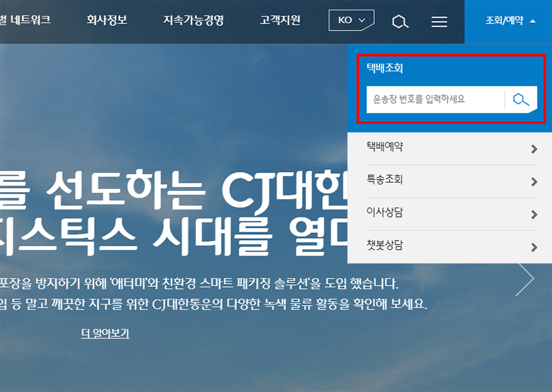
Task: Select the 이사상담 menu label
Action: [x=385, y=212]
